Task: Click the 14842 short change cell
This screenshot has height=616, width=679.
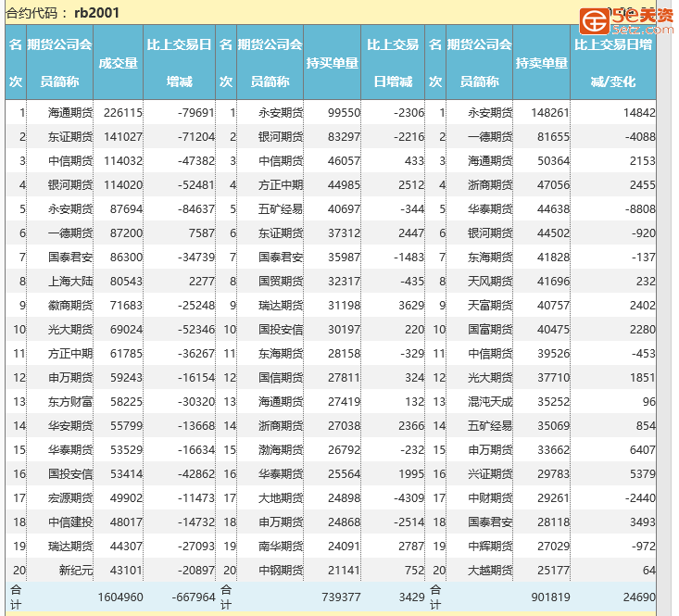Action: pyautogui.click(x=639, y=113)
